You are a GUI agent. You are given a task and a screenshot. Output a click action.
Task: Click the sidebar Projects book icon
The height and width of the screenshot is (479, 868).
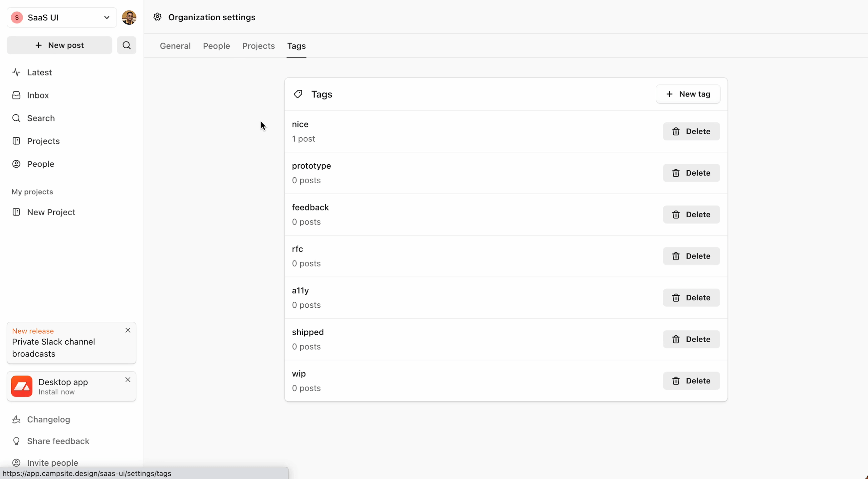[x=16, y=141]
